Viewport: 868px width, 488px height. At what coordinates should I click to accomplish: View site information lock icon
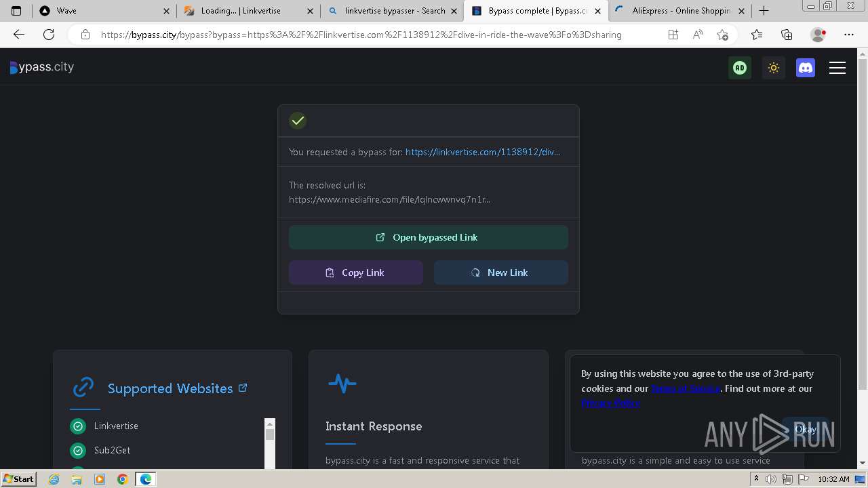coord(85,35)
